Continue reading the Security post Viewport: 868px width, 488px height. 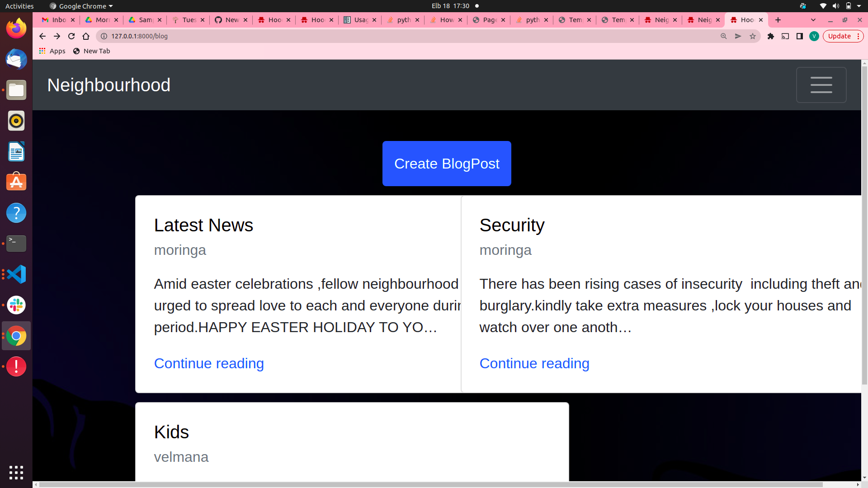click(x=534, y=363)
